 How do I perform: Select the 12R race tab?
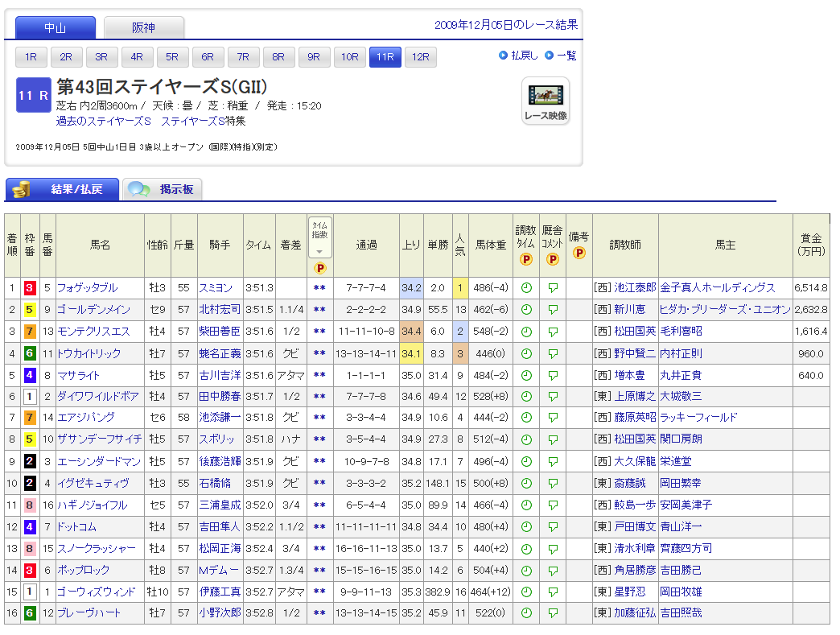[x=420, y=57]
